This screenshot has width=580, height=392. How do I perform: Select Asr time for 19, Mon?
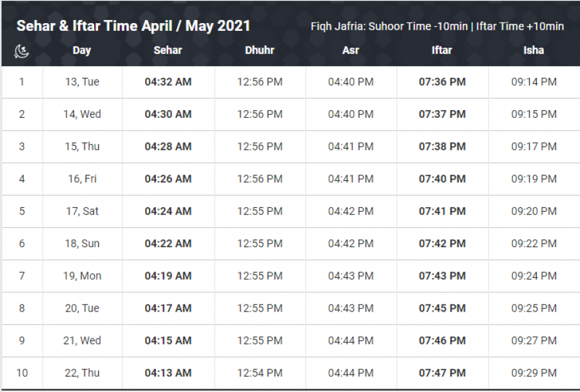coord(351,275)
